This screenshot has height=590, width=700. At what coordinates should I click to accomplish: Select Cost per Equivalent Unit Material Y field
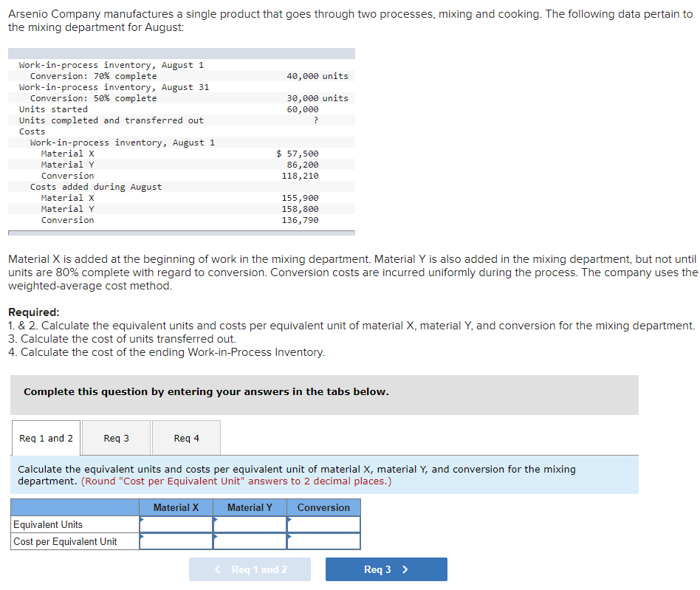[250, 541]
